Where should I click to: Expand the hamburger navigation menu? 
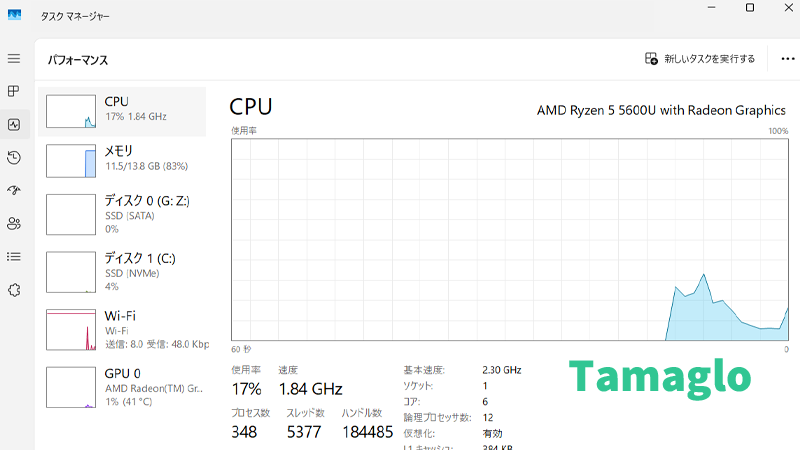14,59
